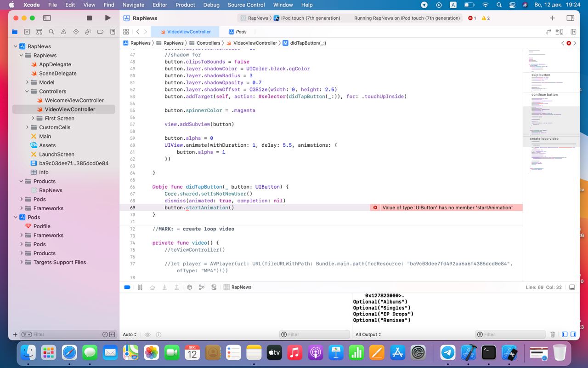Click the startAnimation error annotation

click(446, 208)
